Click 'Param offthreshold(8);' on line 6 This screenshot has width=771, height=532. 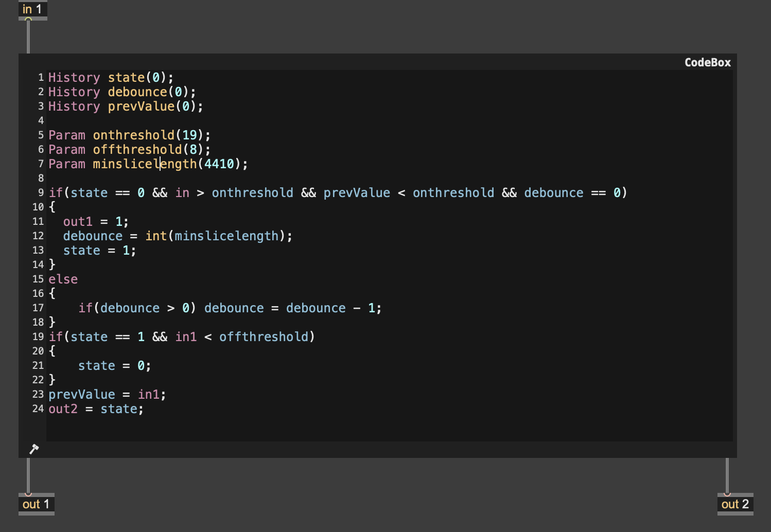pyautogui.click(x=130, y=150)
